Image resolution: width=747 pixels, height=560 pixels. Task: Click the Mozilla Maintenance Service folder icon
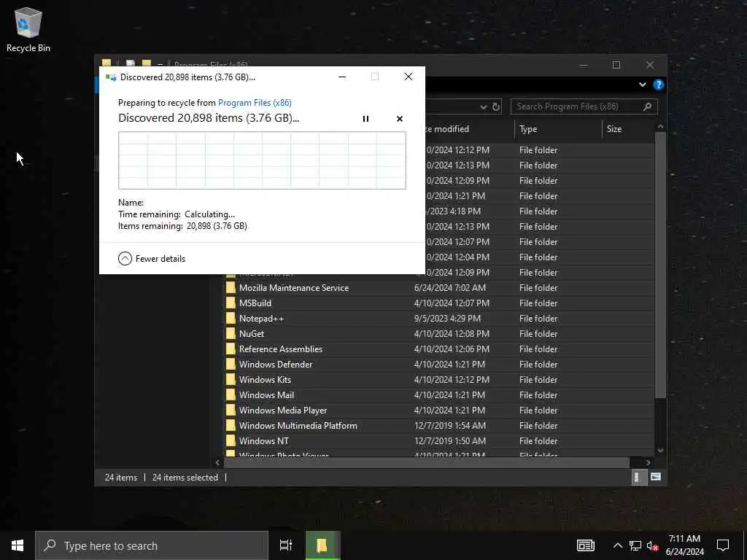pyautogui.click(x=231, y=287)
